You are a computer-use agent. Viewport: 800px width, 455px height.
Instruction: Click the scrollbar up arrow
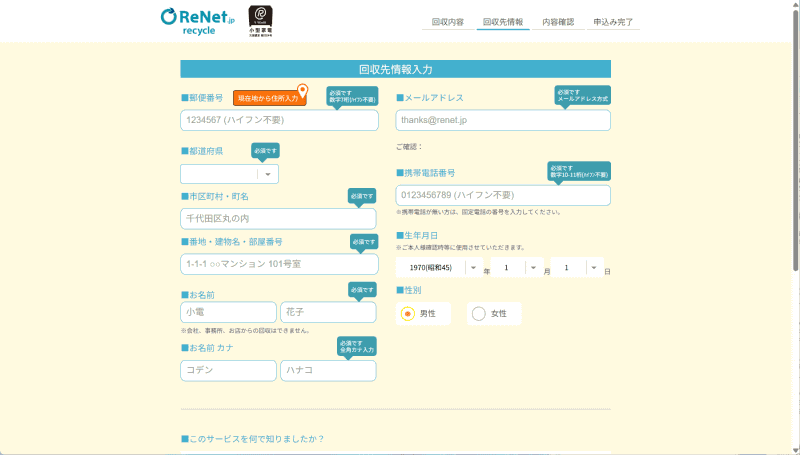(795, 4)
